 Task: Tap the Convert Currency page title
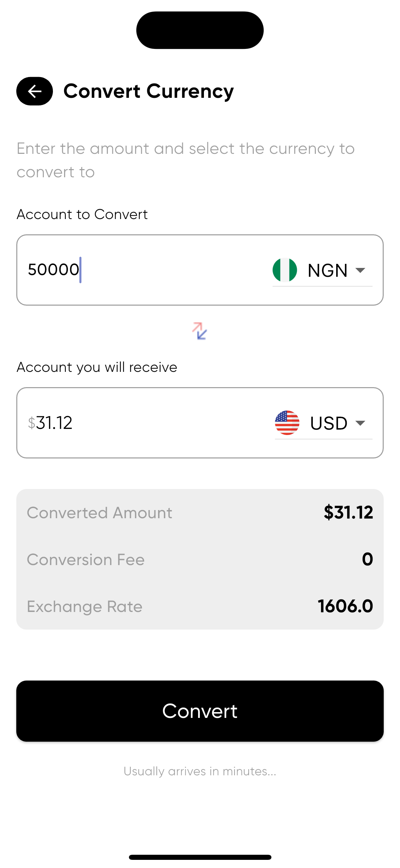pyautogui.click(x=149, y=91)
